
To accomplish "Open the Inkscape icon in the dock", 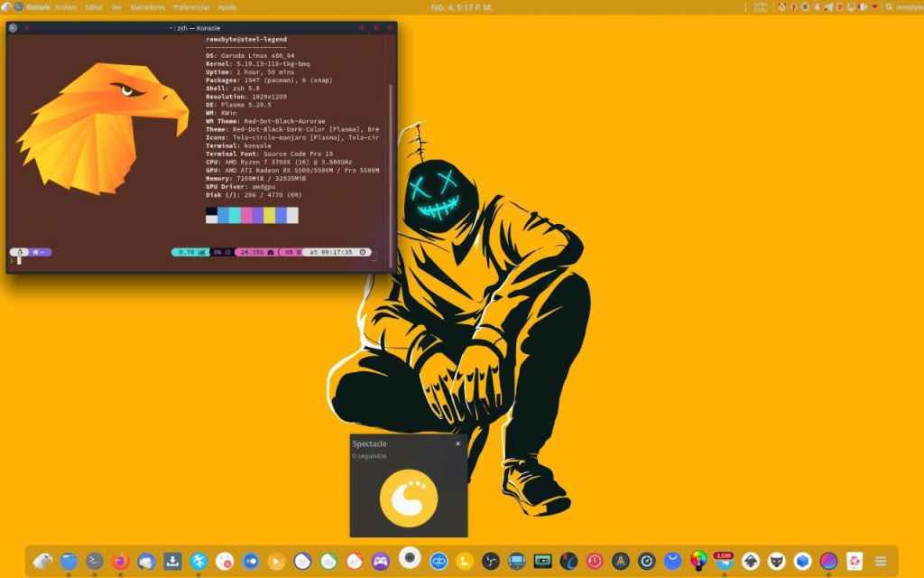I will tap(751, 561).
